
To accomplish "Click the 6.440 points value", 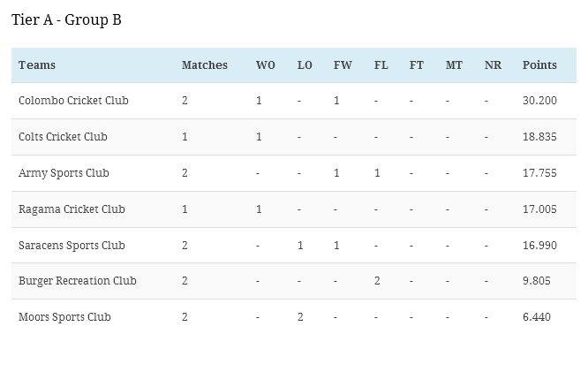I will (536, 317).
